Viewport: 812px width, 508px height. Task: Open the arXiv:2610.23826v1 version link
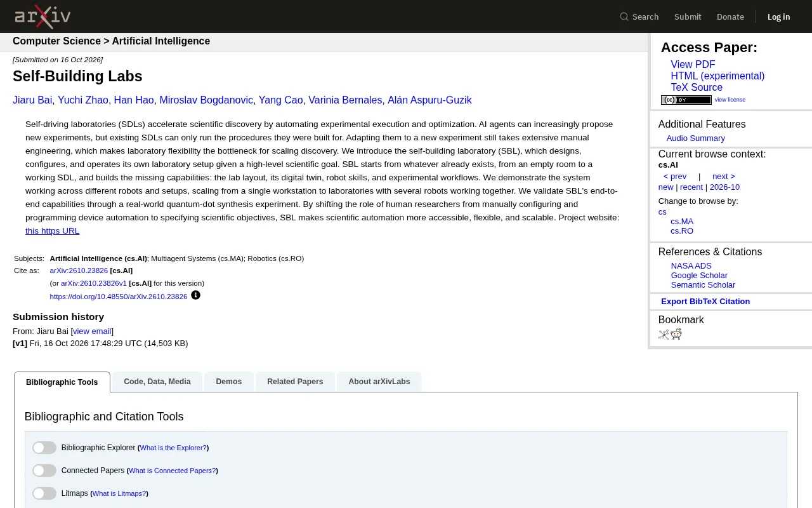coord(94,283)
